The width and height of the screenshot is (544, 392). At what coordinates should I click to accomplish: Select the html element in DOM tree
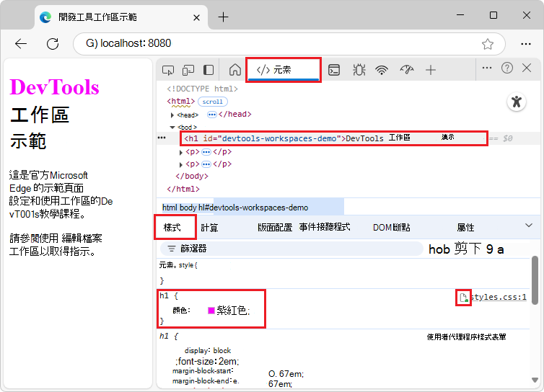click(x=181, y=101)
